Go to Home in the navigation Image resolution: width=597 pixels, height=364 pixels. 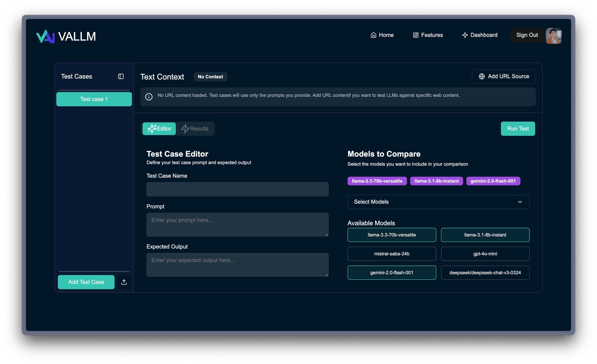point(382,35)
